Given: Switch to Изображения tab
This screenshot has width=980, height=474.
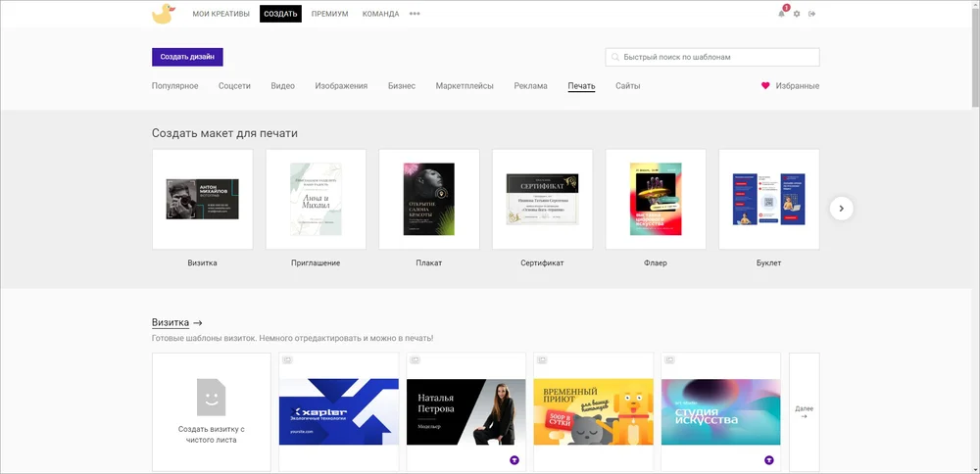Looking at the screenshot, I should pos(341,86).
